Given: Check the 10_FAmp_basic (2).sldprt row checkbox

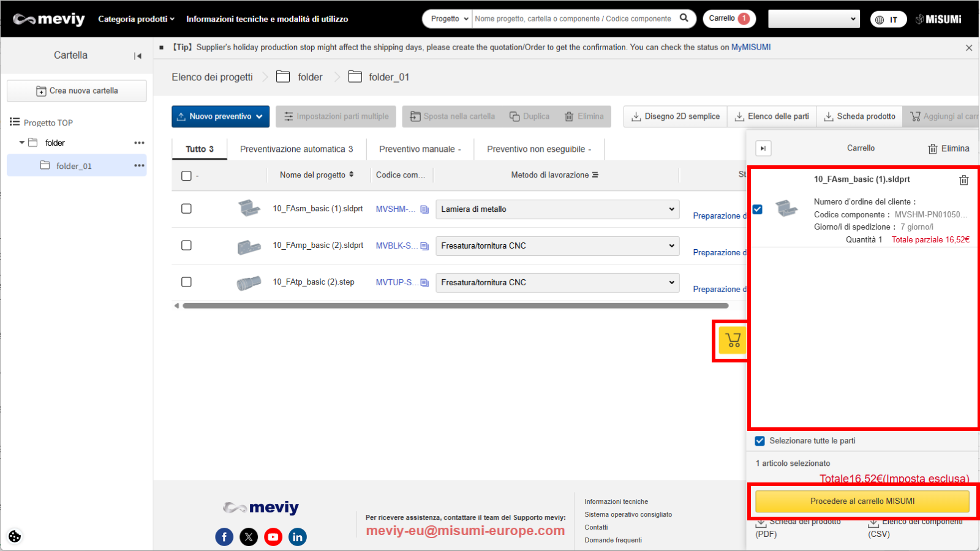Looking at the screenshot, I should click(187, 246).
